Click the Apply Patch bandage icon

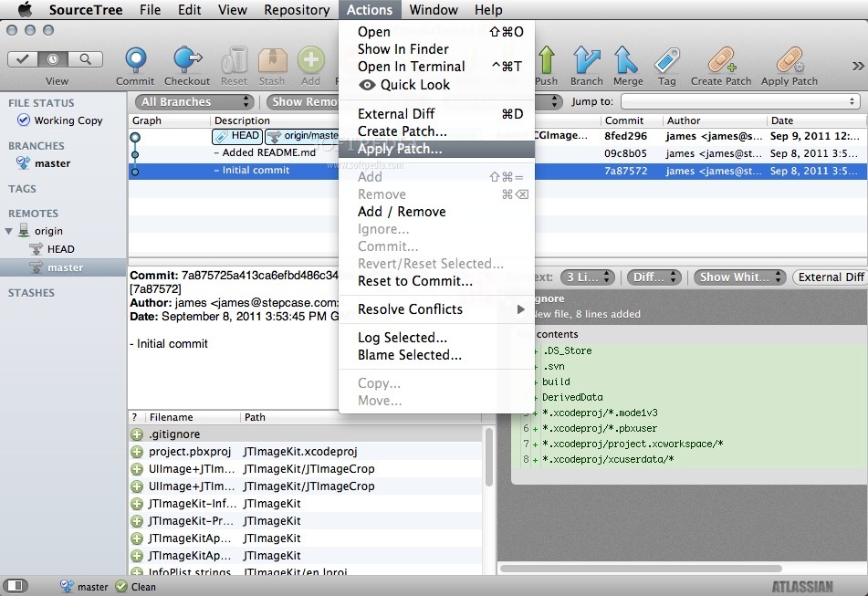pos(790,59)
